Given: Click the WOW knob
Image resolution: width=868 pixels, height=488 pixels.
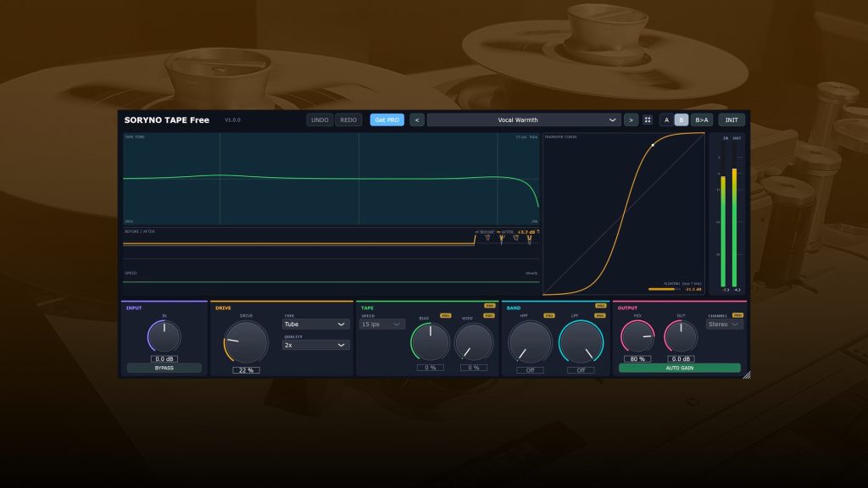Looking at the screenshot, I should pyautogui.click(x=474, y=342).
